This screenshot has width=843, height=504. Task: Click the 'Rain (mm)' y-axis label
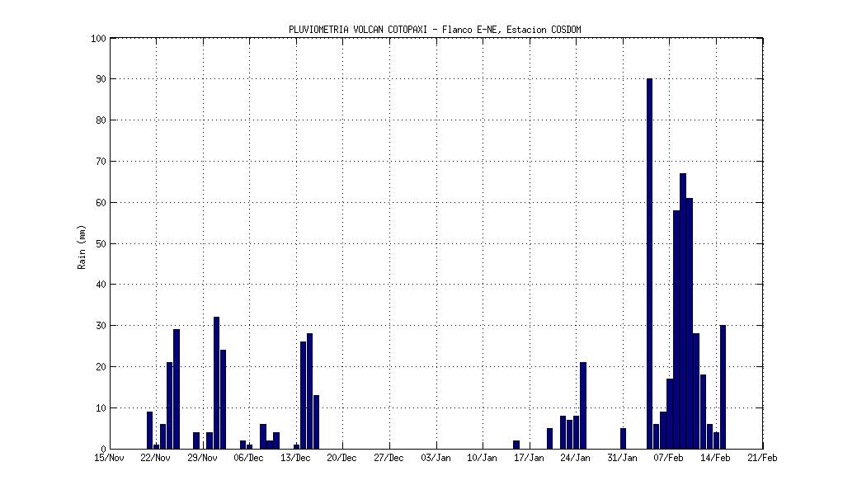point(82,247)
